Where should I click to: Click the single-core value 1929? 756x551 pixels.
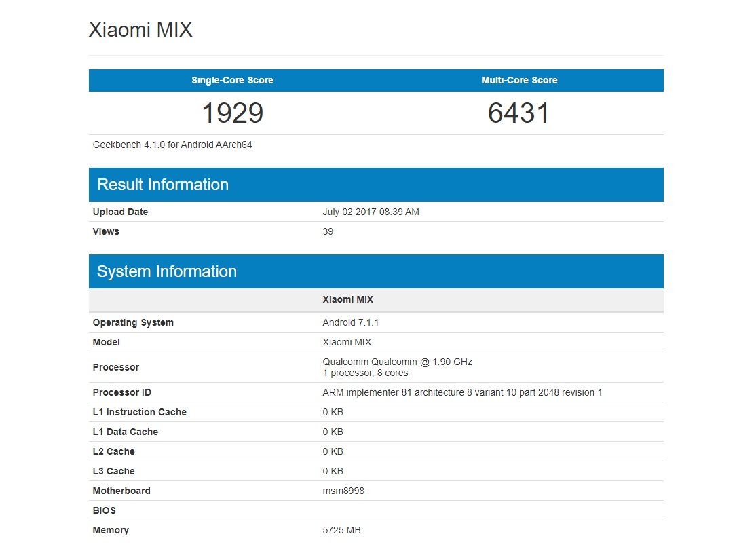[232, 113]
